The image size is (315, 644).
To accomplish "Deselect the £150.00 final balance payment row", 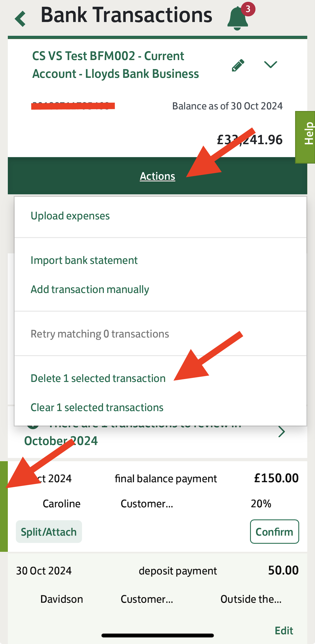I will coord(157,506).
